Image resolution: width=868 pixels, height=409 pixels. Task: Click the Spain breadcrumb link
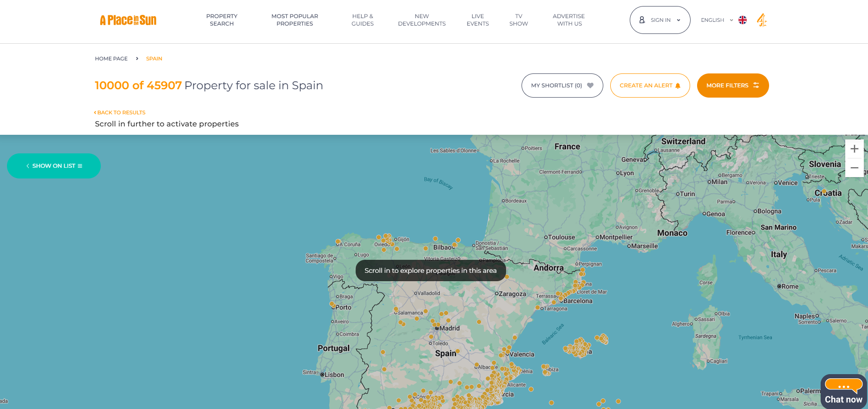click(154, 59)
